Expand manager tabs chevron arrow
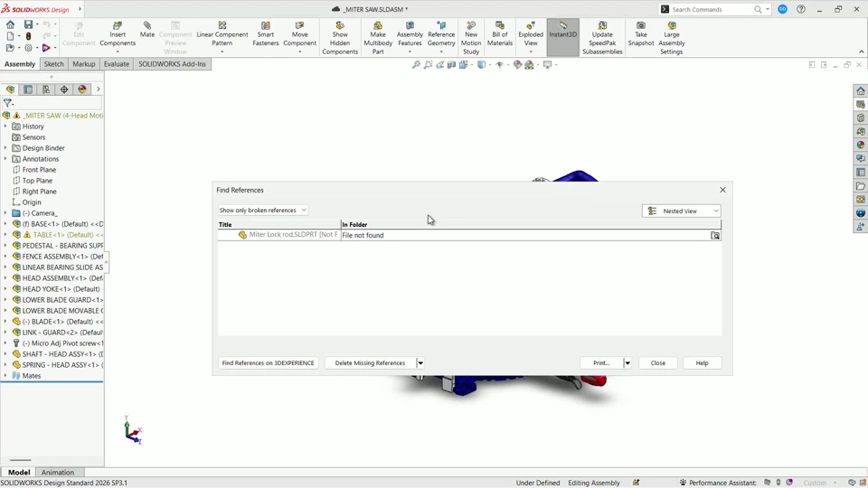This screenshot has width=868, height=488. (98, 89)
